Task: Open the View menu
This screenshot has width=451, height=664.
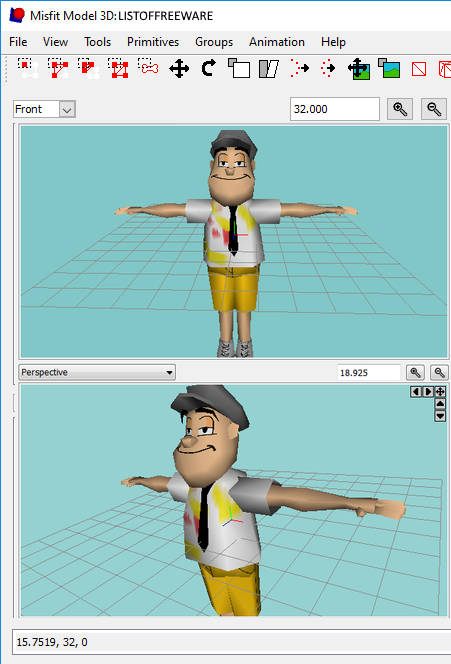Action: [55, 42]
